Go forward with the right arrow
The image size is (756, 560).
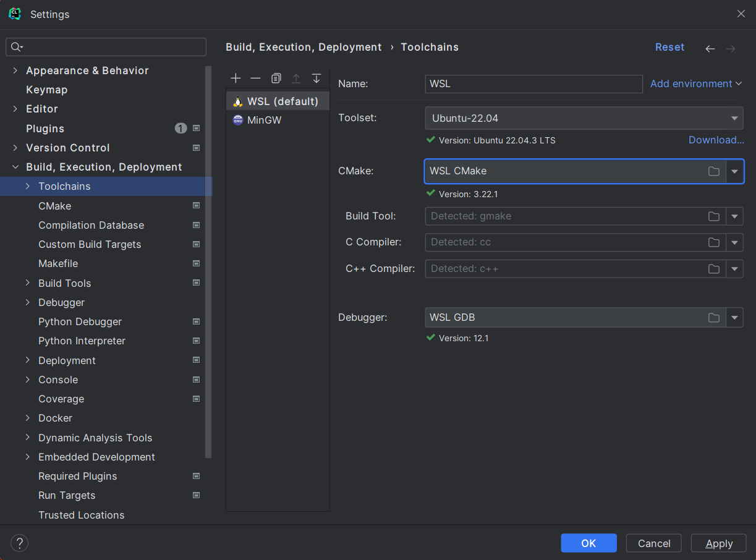[731, 48]
